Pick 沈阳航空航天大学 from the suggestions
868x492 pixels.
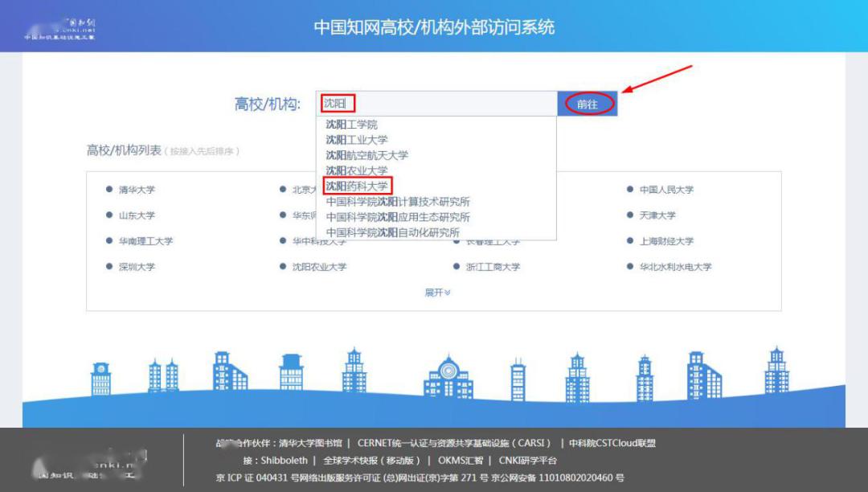pyautogui.click(x=366, y=155)
